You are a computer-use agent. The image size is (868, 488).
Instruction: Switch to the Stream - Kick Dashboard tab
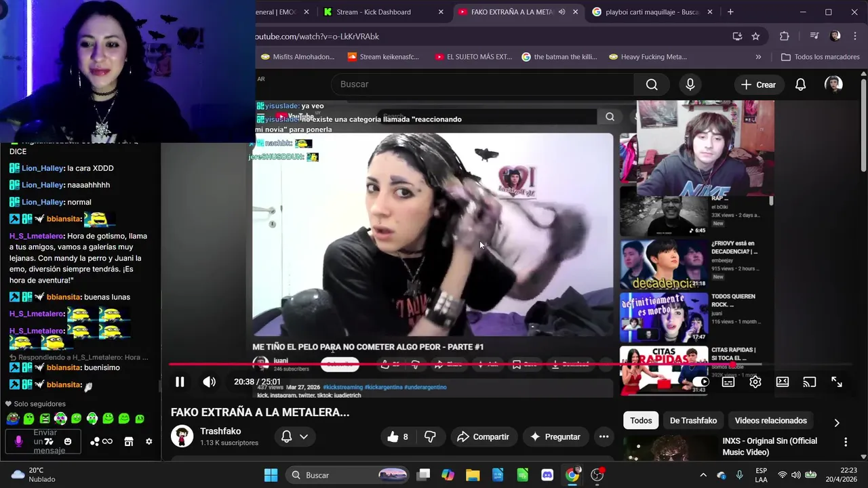pyautogui.click(x=383, y=12)
